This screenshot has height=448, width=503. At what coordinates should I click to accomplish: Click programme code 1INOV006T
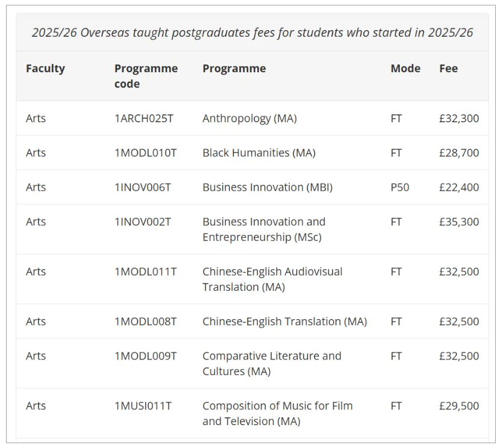(x=143, y=187)
